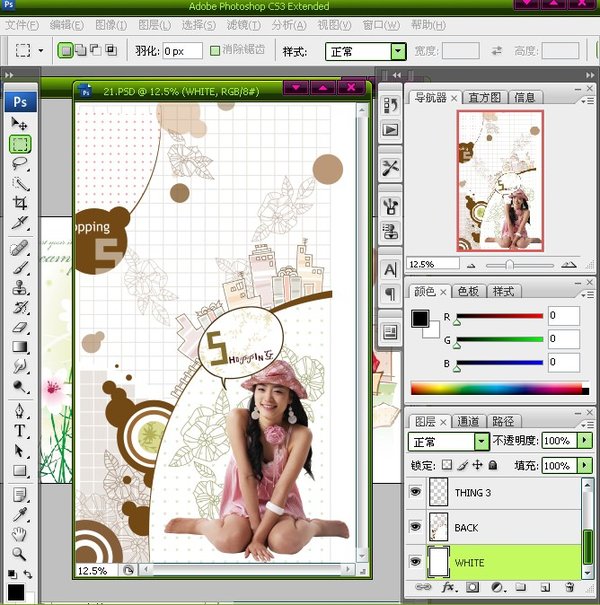Image resolution: width=600 pixels, height=605 pixels.
Task: Select the Lasso tool
Action: pyautogui.click(x=20, y=163)
